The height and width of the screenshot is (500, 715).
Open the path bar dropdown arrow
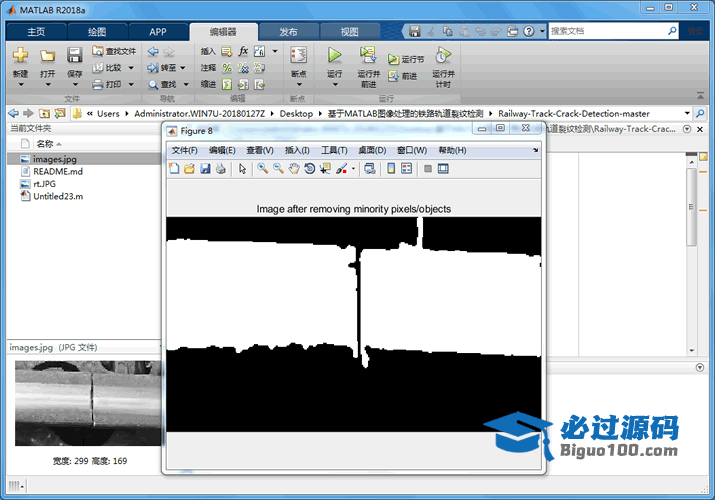[687, 113]
